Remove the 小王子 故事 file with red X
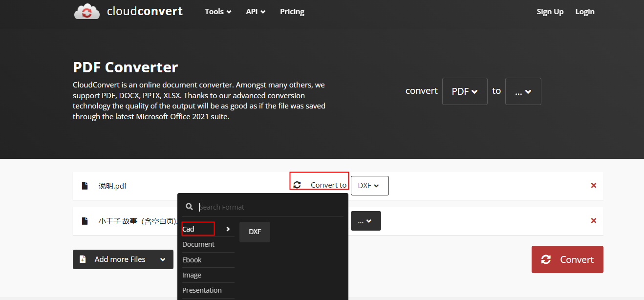644x300 pixels. (x=594, y=220)
